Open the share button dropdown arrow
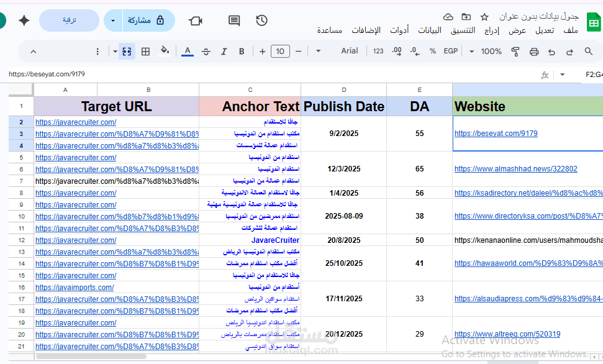 pos(113,20)
